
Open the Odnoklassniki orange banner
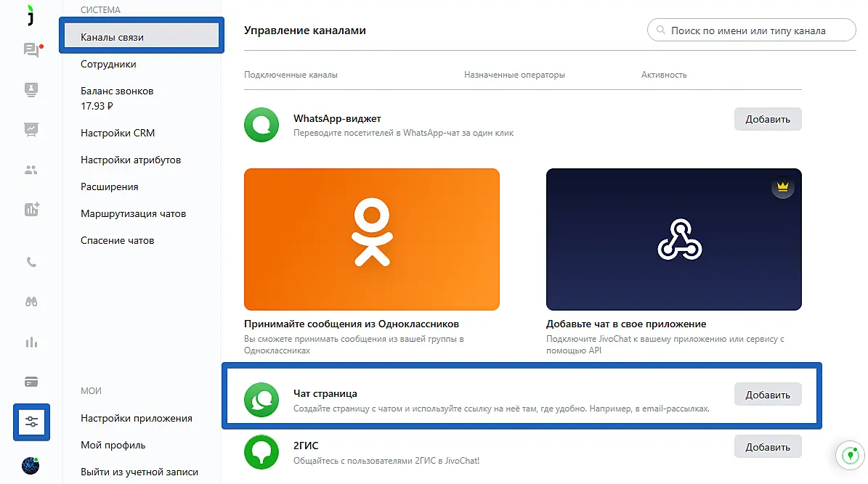pos(371,239)
